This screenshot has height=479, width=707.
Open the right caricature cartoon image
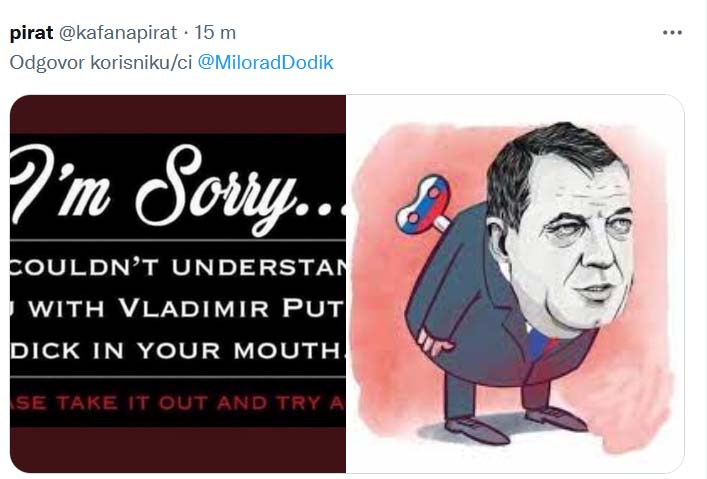point(515,284)
